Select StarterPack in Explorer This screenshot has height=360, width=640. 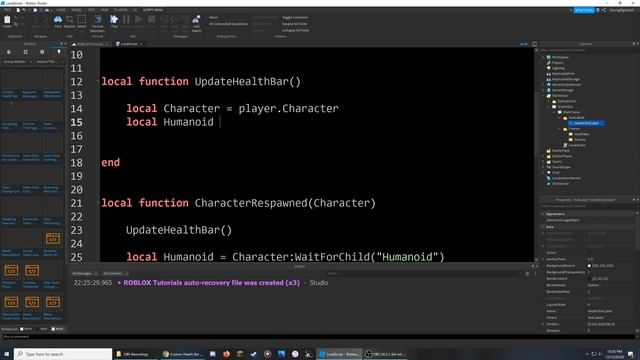tap(560, 151)
